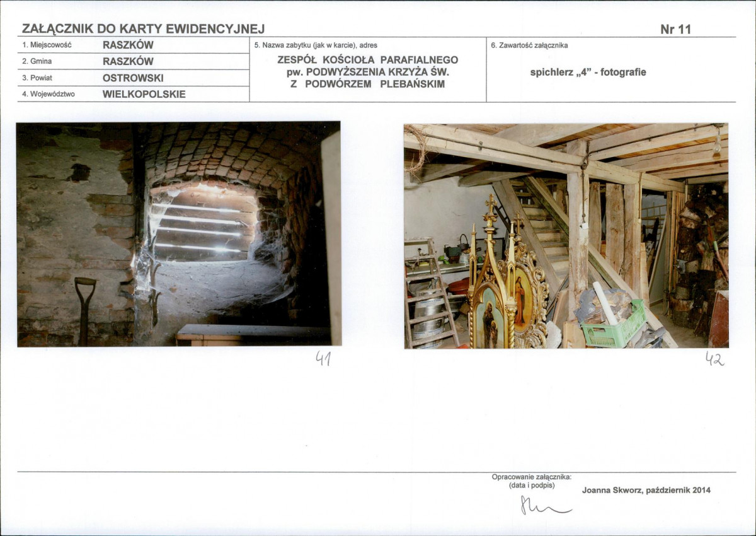Click the pw. PODWYŻSZENIA KRZYŻA ŚW. line
Image resolution: width=756 pixels, height=536 pixels.
click(368, 72)
